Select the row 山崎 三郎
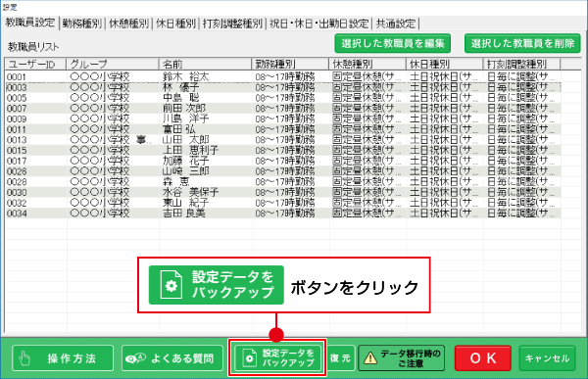 point(283,171)
